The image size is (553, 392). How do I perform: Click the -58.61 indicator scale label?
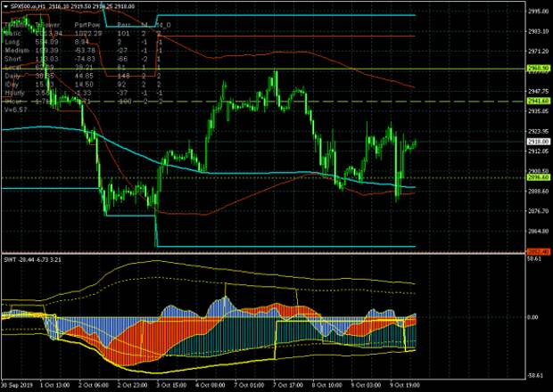535,375
